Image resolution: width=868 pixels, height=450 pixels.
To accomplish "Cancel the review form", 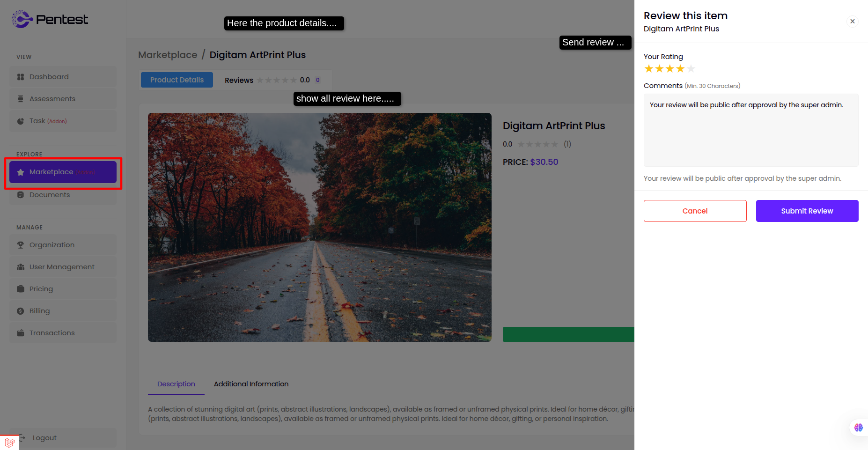I will pyautogui.click(x=695, y=211).
